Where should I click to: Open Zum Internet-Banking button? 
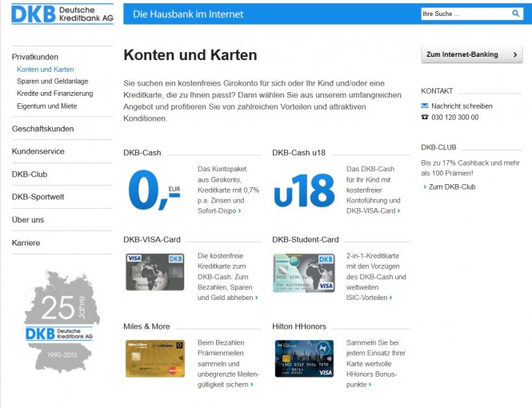(x=472, y=54)
